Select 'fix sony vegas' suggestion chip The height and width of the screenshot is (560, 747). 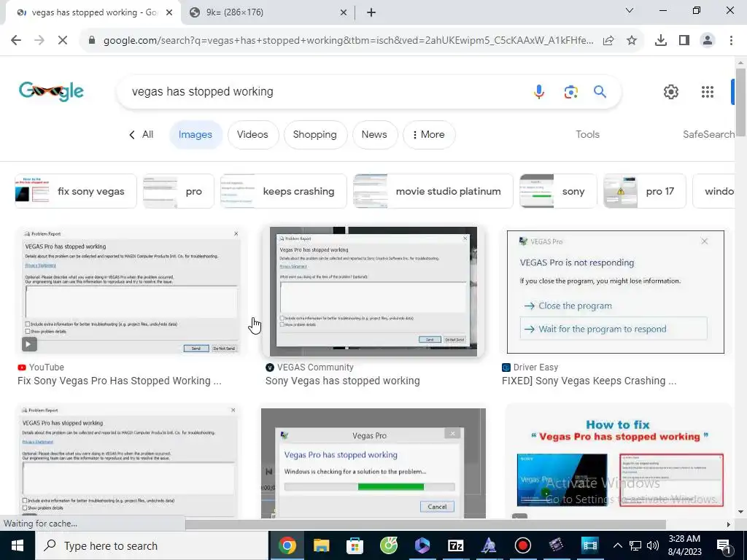pos(76,191)
